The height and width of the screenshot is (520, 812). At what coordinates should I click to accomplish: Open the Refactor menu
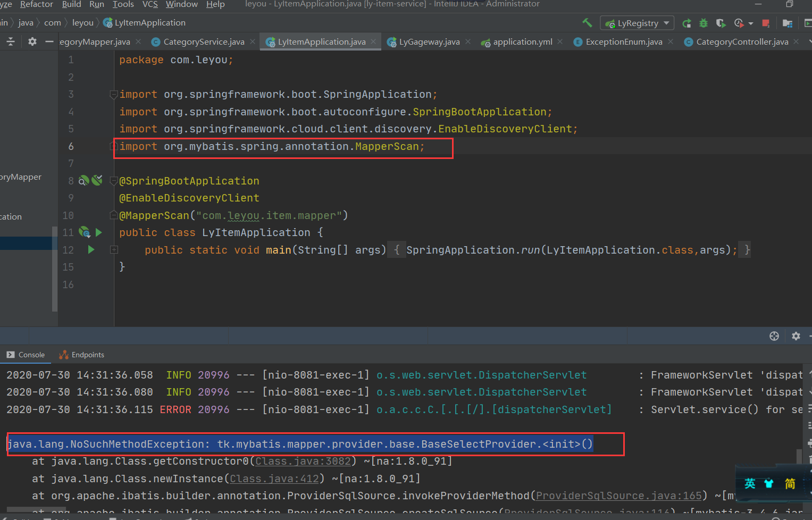(36, 4)
